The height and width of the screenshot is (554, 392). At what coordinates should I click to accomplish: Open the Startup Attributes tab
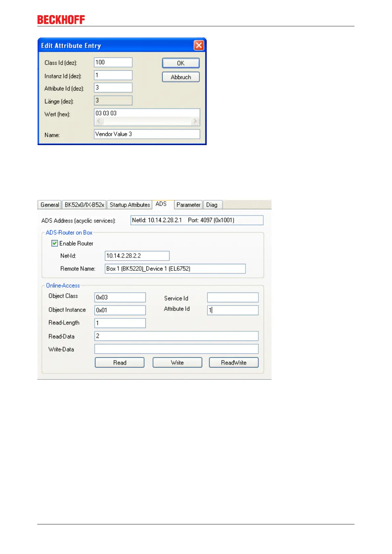[x=130, y=205]
